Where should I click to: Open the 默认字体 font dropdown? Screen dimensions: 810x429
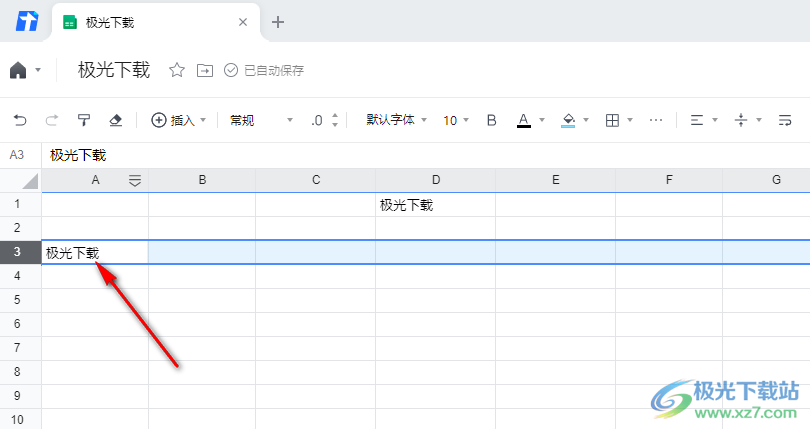(396, 120)
